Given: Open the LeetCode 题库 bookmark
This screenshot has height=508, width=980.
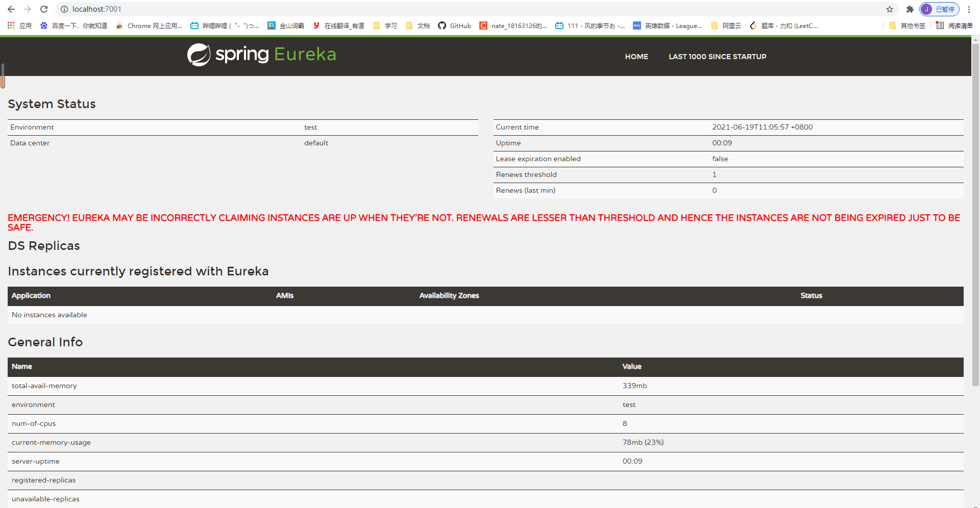Looking at the screenshot, I should (783, 26).
